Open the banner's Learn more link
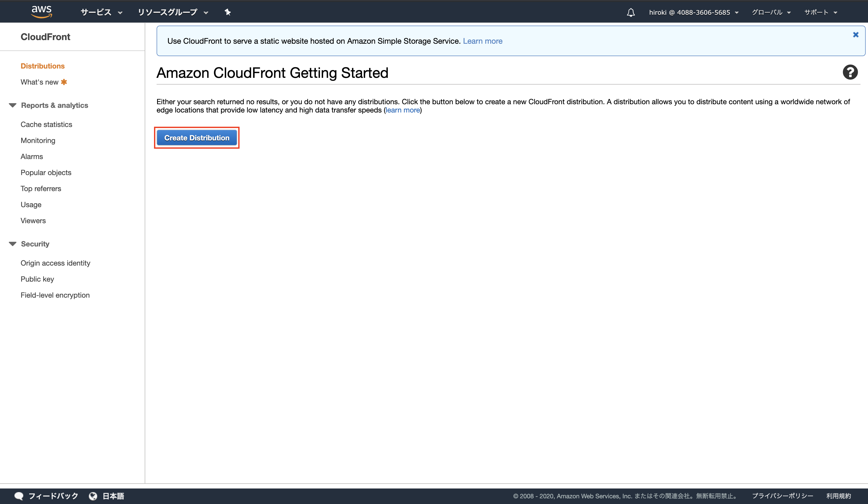 (482, 41)
